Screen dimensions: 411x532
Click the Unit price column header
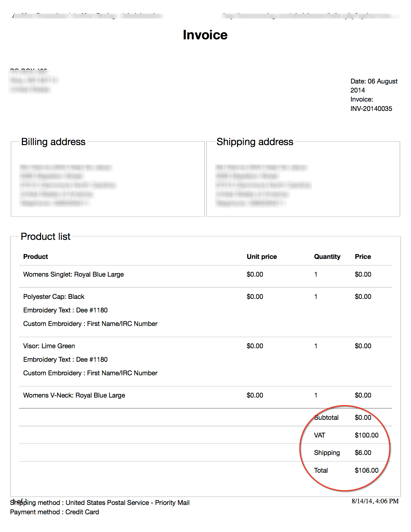click(x=261, y=257)
